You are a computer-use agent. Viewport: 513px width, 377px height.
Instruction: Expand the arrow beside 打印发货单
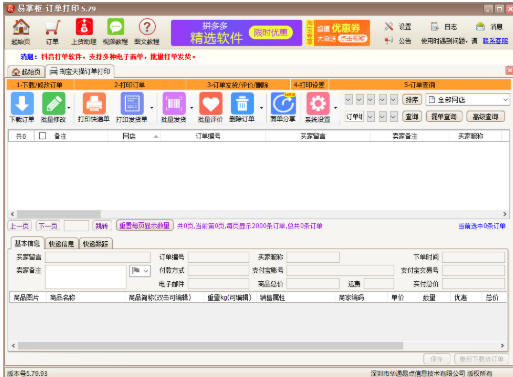coord(152,108)
